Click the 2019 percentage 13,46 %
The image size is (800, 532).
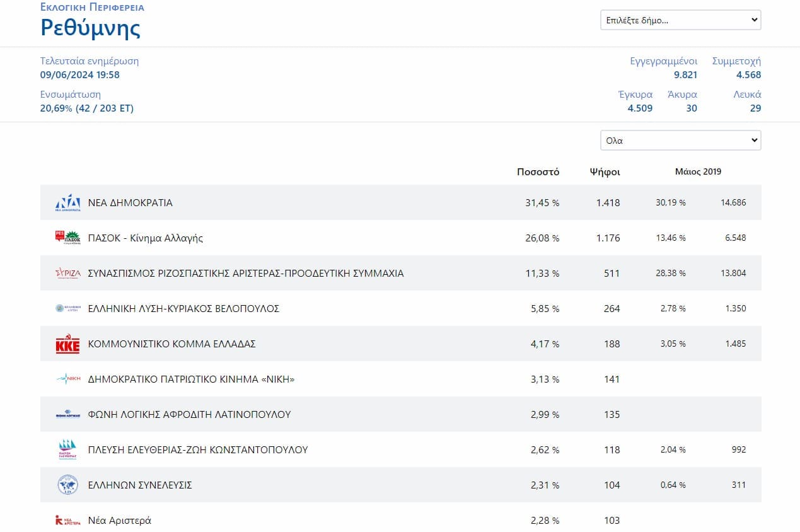point(671,238)
